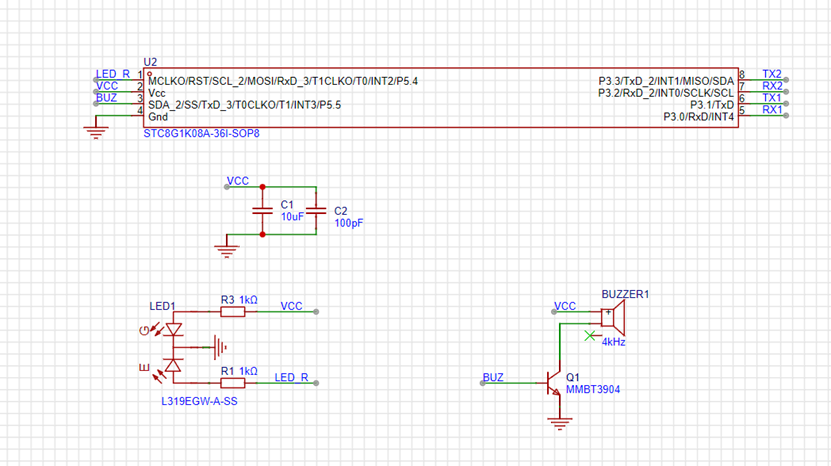Click the 4kHz buzzer value
The image size is (831, 466).
click(x=613, y=342)
